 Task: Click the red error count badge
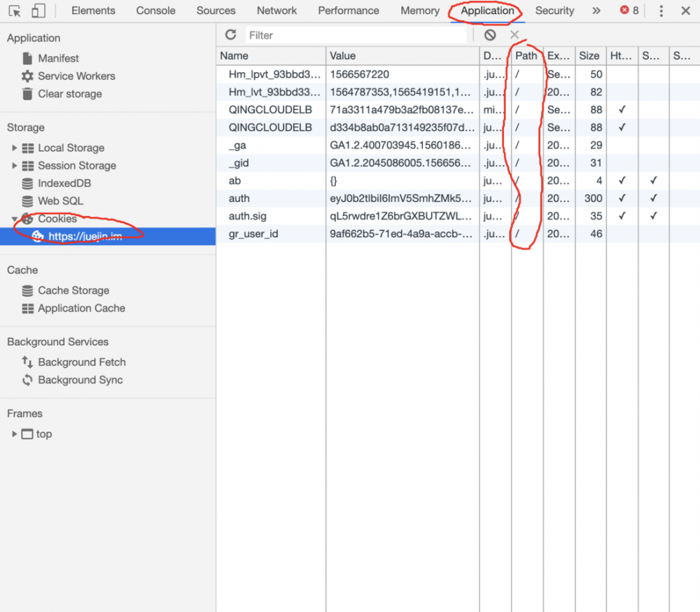tap(629, 10)
